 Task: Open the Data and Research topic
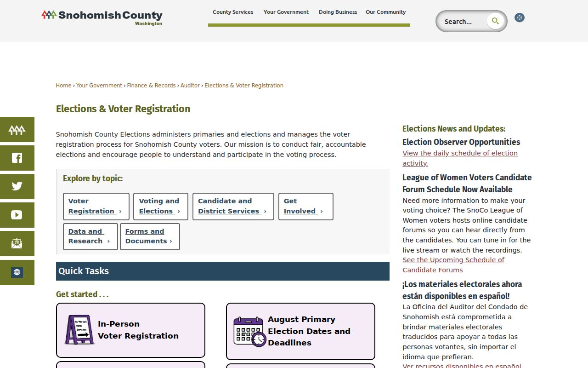[90, 236]
